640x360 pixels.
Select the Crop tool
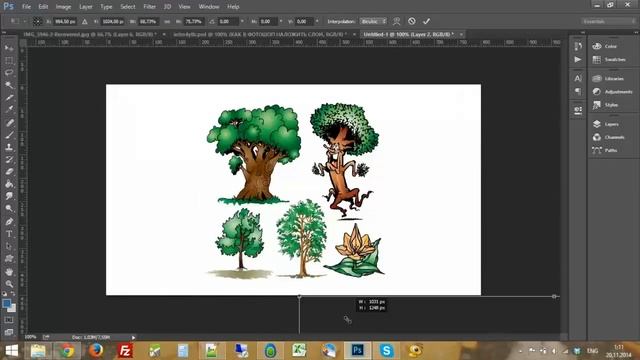[x=9, y=98]
